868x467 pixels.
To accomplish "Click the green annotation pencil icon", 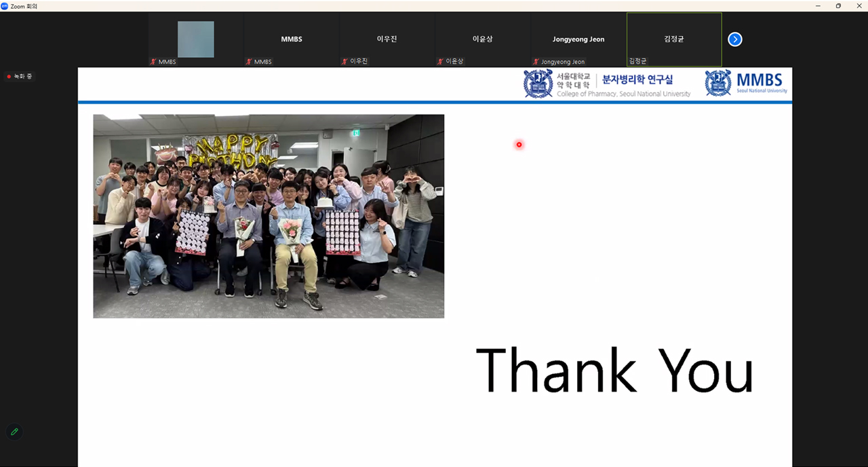I will (14, 432).
